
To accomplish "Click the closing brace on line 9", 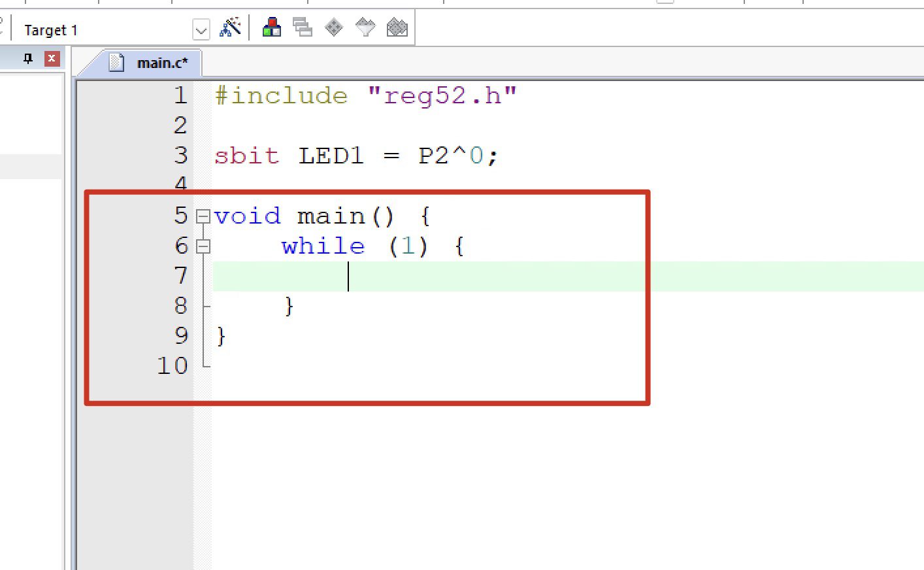I will click(221, 336).
